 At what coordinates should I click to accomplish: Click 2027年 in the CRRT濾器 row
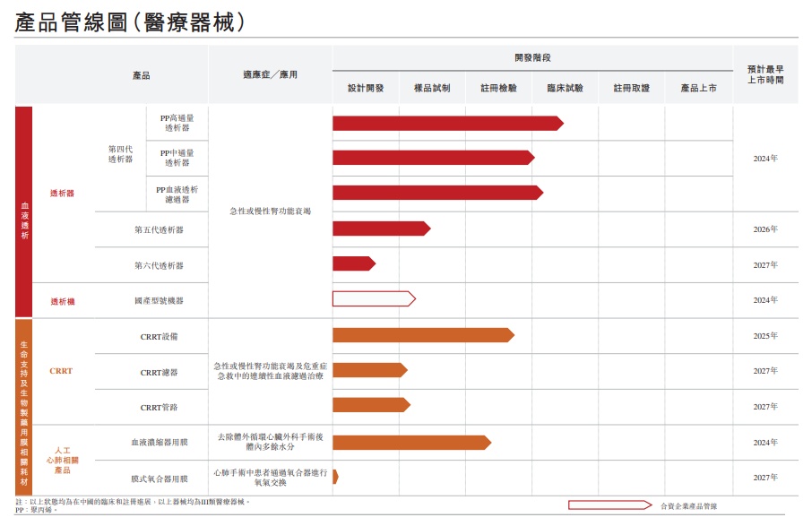pos(765,371)
